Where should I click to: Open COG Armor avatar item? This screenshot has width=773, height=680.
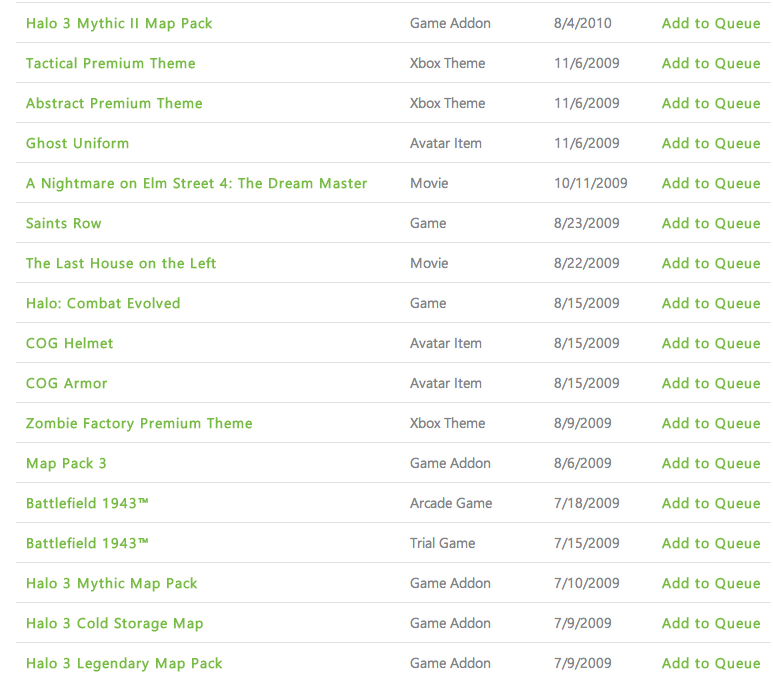(x=67, y=383)
